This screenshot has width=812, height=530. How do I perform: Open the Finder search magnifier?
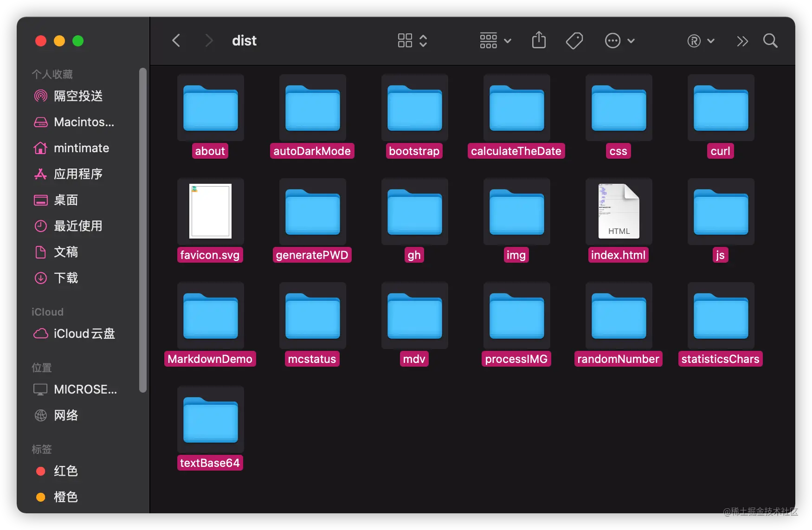[770, 41]
